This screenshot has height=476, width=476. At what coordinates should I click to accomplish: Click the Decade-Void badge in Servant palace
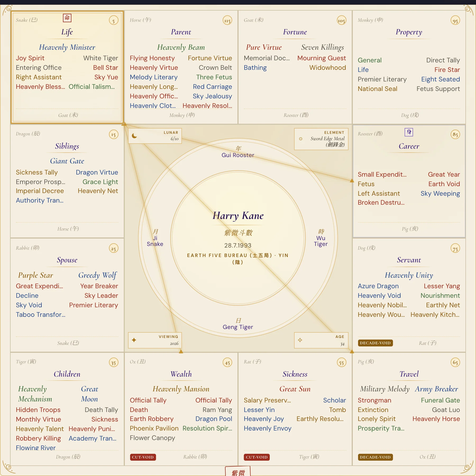(375, 343)
